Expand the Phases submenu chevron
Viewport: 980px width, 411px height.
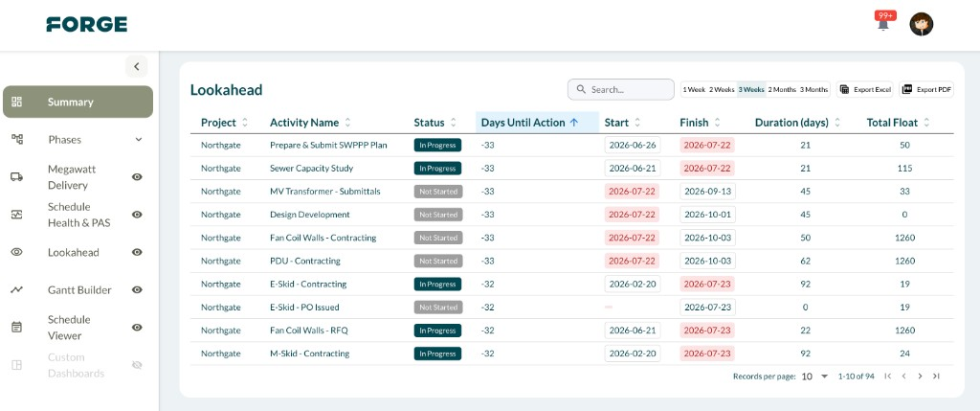pos(139,140)
